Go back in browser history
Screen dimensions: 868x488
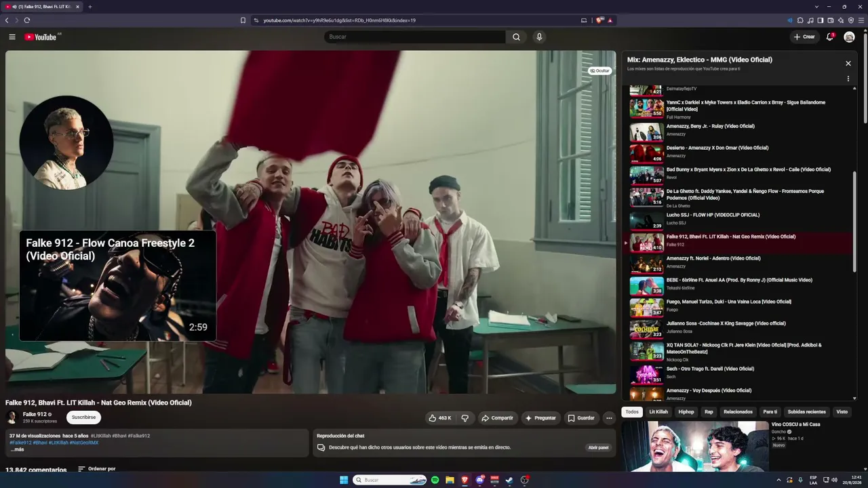pos(7,20)
